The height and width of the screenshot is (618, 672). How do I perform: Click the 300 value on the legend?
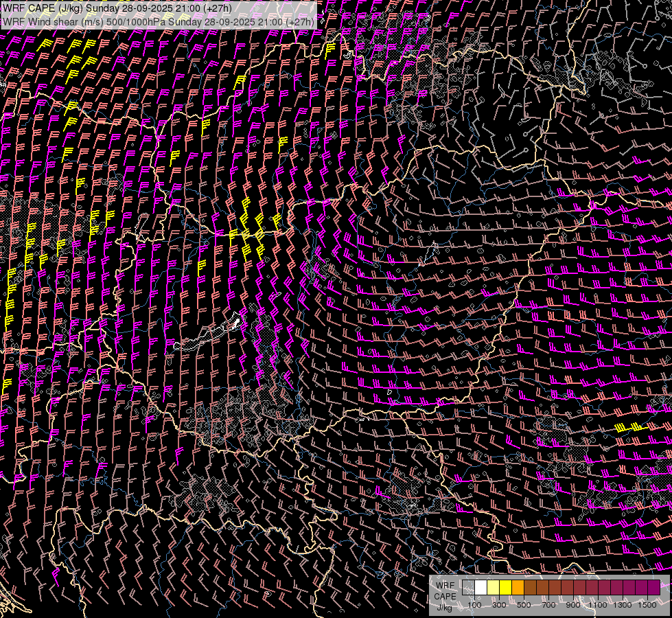click(x=499, y=605)
